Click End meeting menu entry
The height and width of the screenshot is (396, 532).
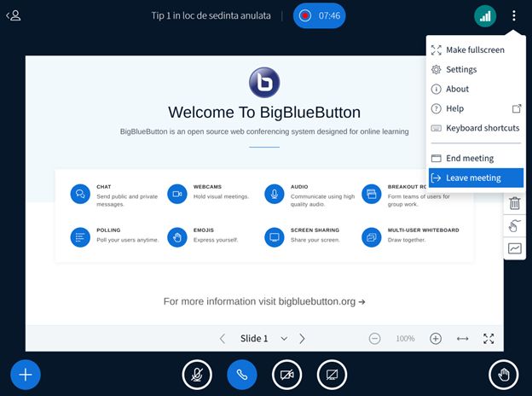(470, 159)
